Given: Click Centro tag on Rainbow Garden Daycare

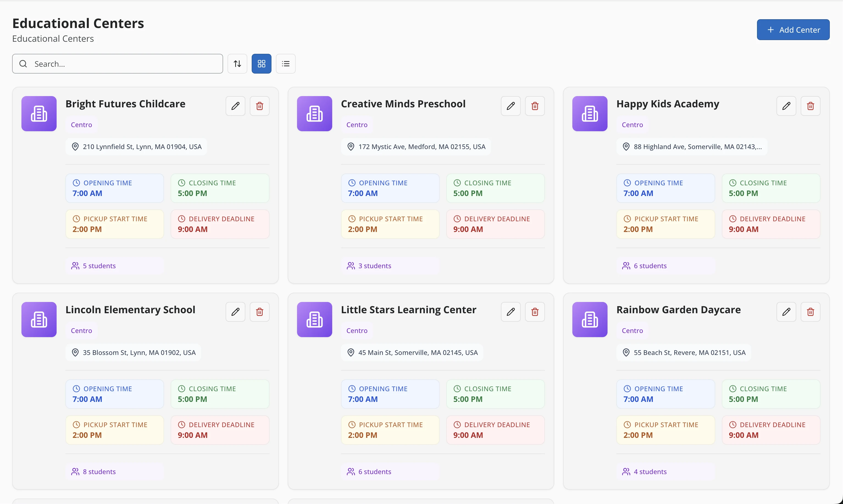Looking at the screenshot, I should [x=632, y=331].
